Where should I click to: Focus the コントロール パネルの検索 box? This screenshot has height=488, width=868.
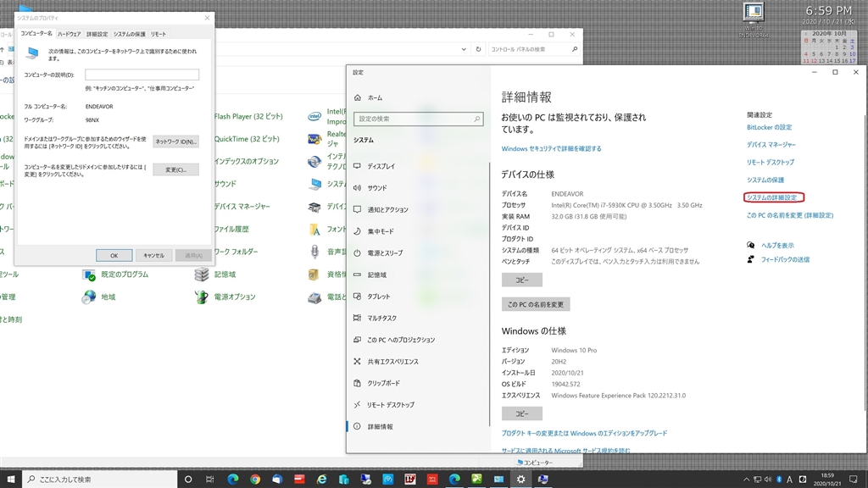point(534,49)
